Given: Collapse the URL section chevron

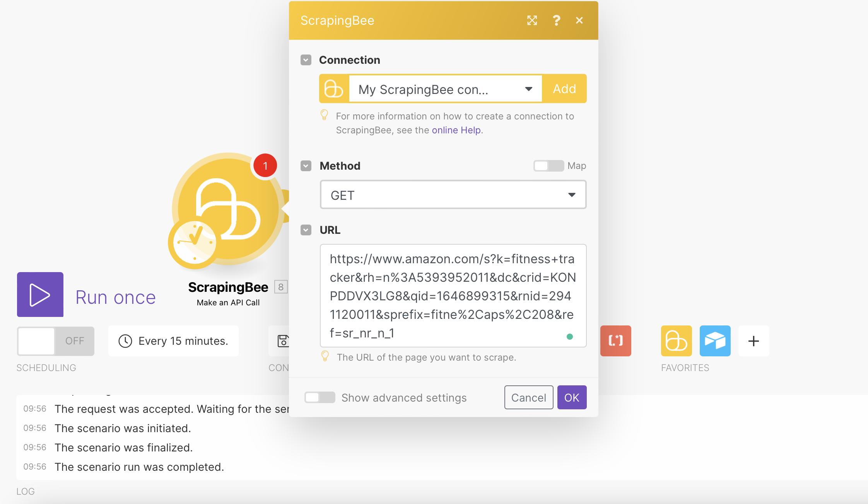Looking at the screenshot, I should (x=306, y=230).
